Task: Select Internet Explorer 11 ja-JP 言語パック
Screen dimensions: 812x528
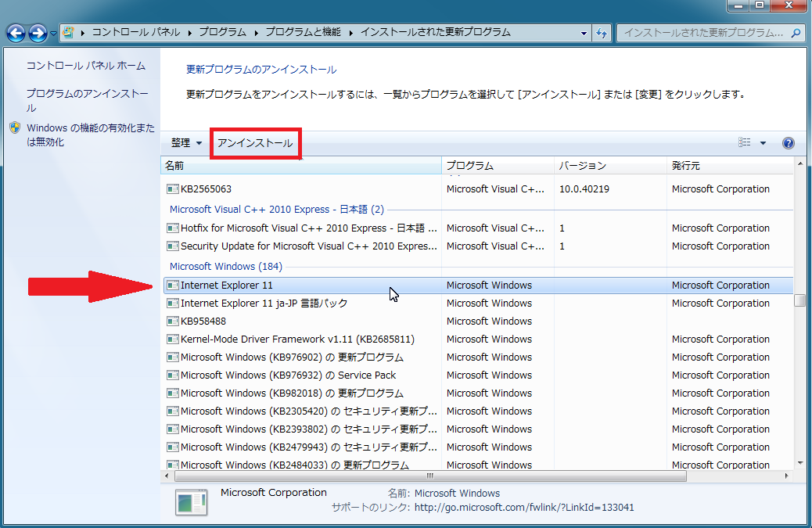Action: click(478, 303)
